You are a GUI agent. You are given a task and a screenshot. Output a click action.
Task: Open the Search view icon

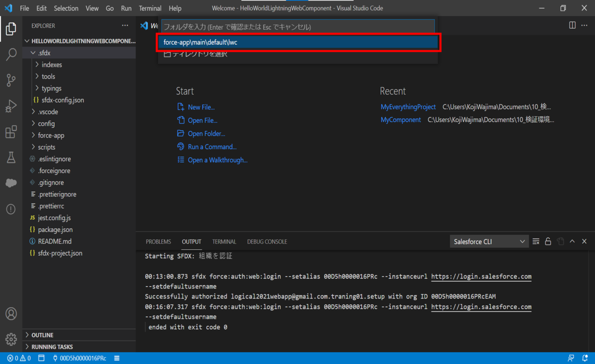[11, 54]
